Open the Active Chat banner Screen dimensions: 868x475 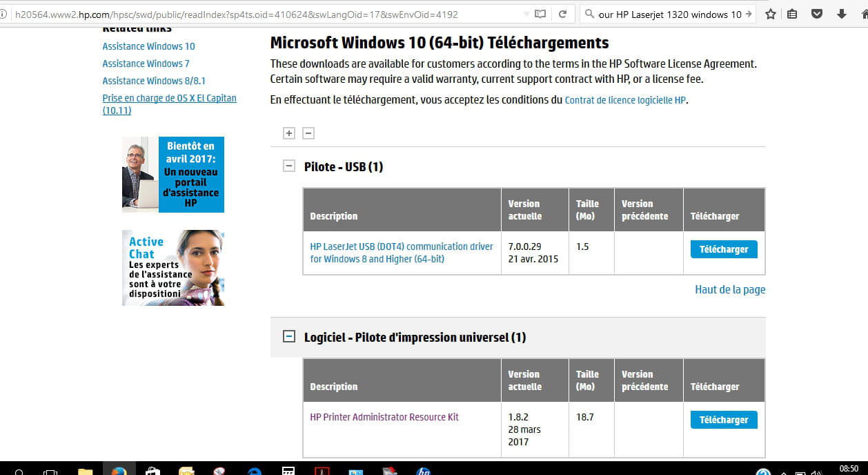pos(173,268)
